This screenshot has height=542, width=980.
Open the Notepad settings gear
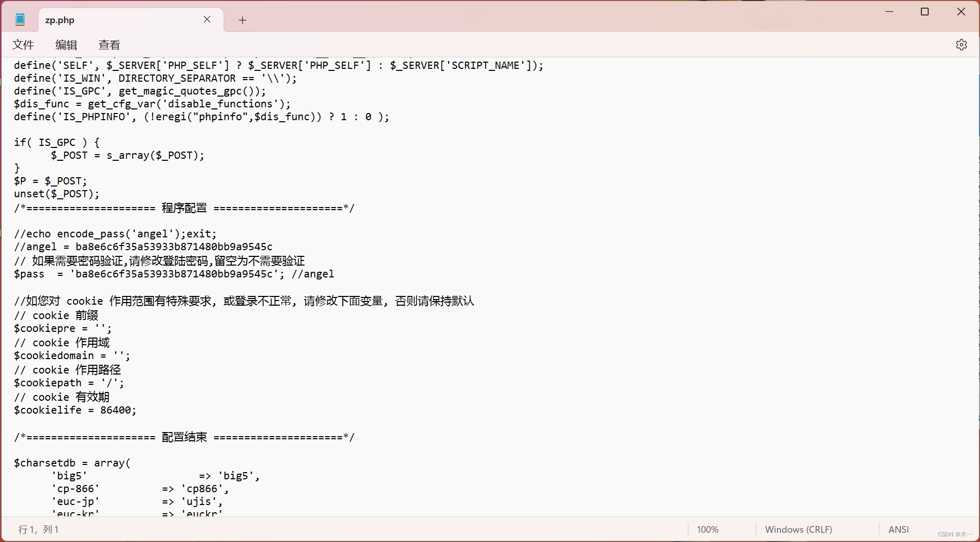[961, 45]
